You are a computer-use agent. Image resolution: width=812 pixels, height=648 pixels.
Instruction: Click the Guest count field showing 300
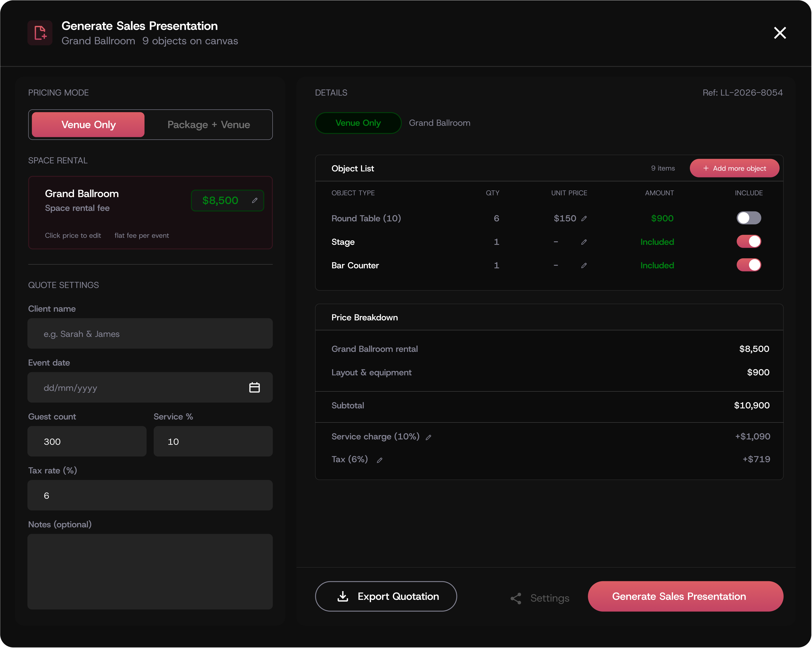coord(87,442)
